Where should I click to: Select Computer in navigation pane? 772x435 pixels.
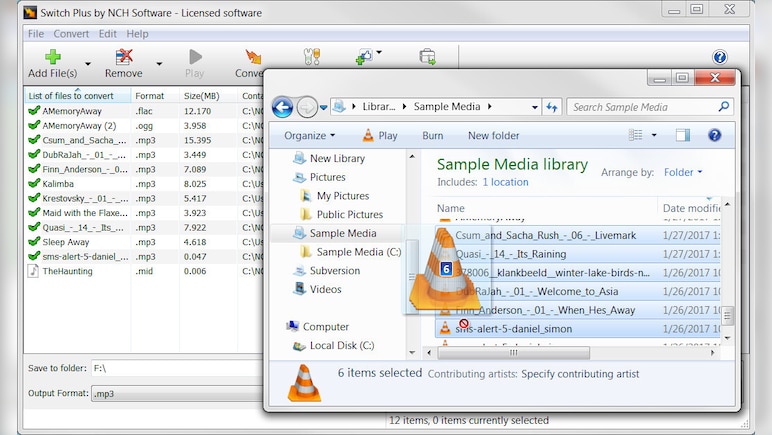click(x=325, y=326)
